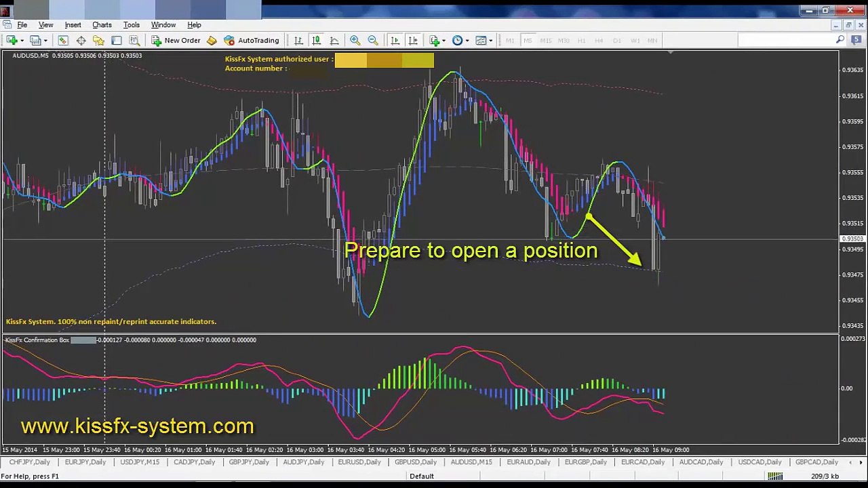Select the M30 timeframe
The height and width of the screenshot is (488, 868).
pos(564,41)
